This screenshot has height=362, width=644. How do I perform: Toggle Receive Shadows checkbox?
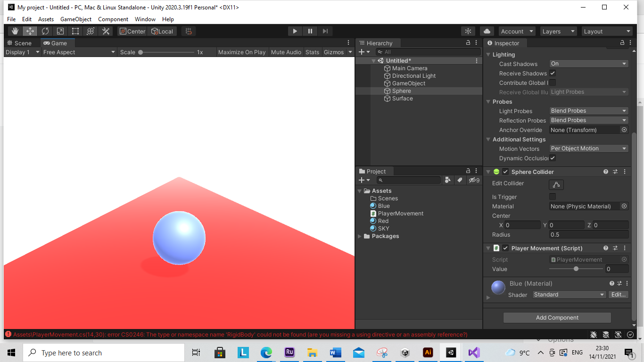point(553,73)
